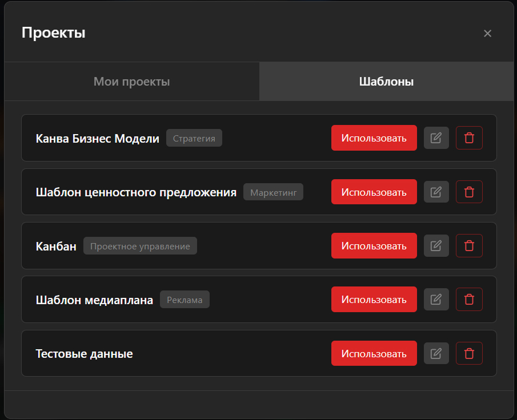Click the Реклама tag
The width and height of the screenshot is (517, 420).
[x=185, y=300]
